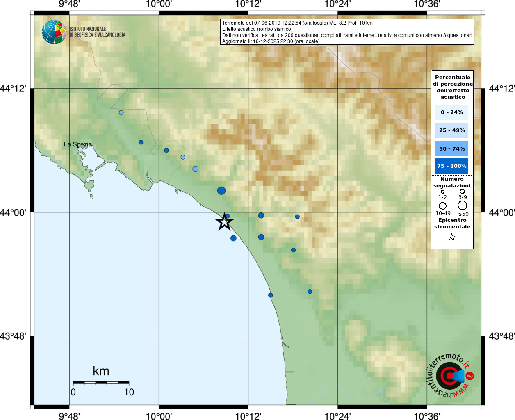Click the 43°48' label on right axis
515x420 pixels.
coord(502,336)
